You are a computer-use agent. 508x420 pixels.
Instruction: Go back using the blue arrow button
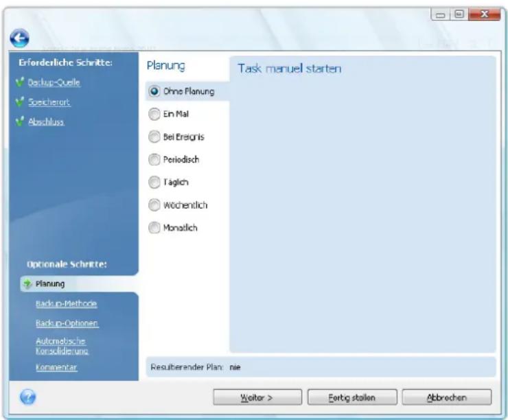[19, 38]
